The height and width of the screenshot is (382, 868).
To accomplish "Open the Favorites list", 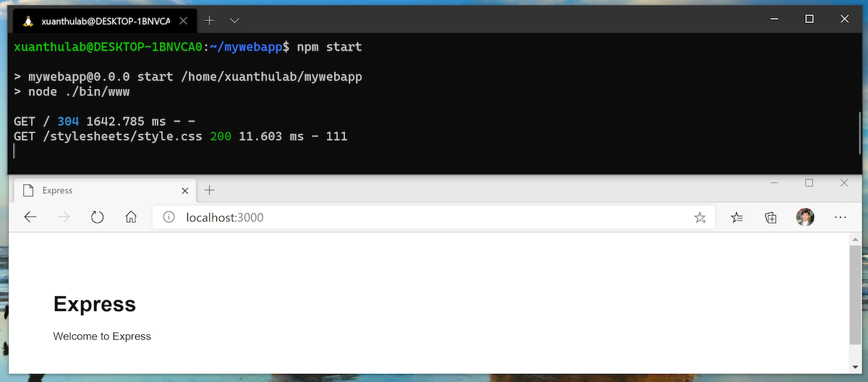I will pyautogui.click(x=737, y=217).
